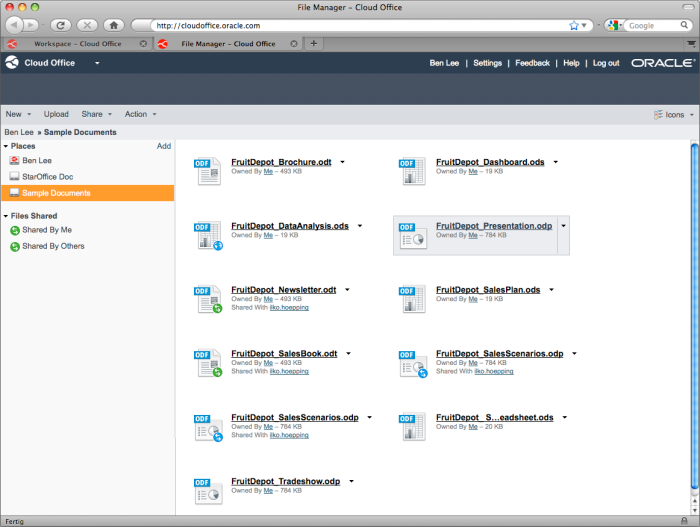The width and height of the screenshot is (700, 527).
Task: Click the StarOffice Doc drive icon
Action: [x=14, y=176]
